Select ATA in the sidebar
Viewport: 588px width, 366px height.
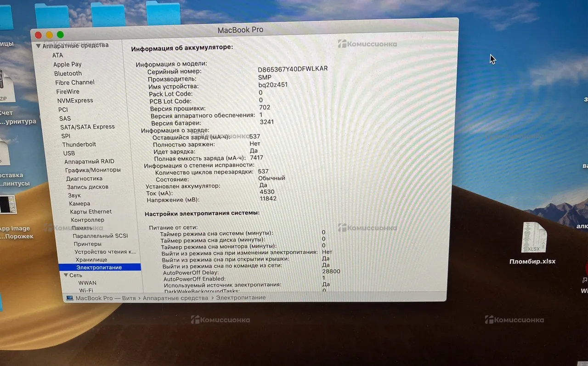pyautogui.click(x=57, y=55)
